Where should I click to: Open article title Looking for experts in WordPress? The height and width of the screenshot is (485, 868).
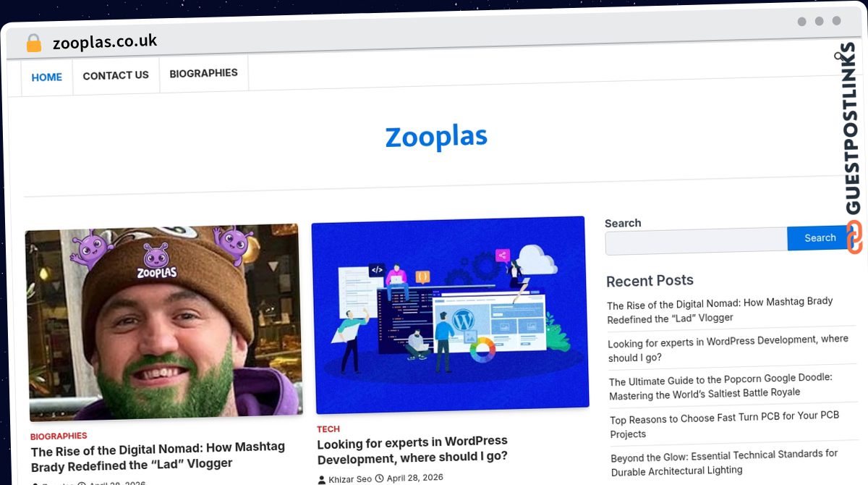point(412,449)
